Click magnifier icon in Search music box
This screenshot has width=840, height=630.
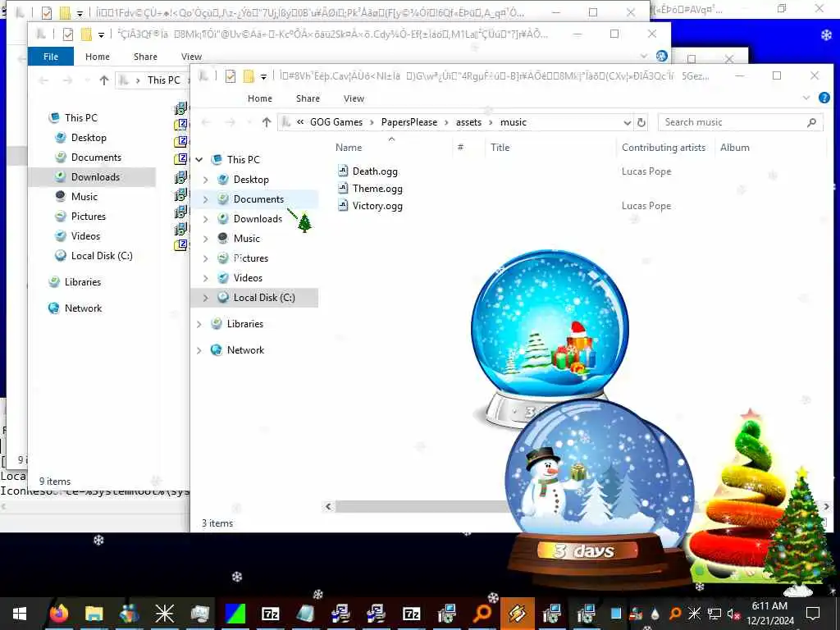[x=811, y=123]
